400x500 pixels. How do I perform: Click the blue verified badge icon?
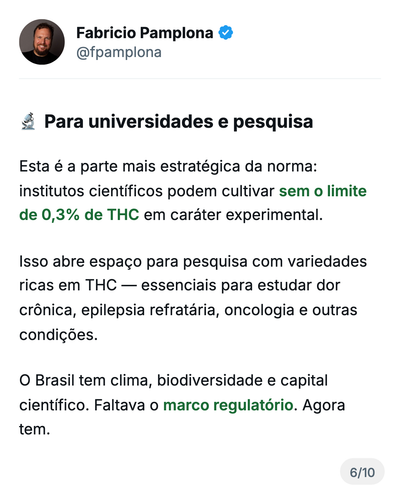(226, 33)
